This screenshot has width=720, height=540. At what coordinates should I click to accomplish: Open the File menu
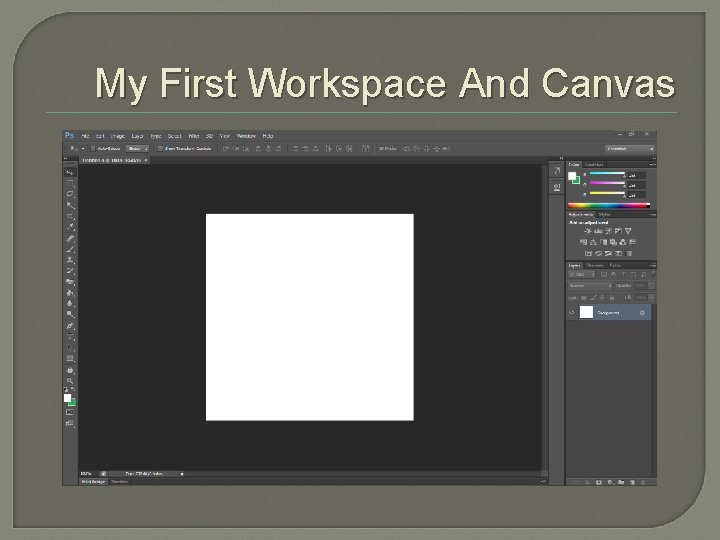(85, 136)
